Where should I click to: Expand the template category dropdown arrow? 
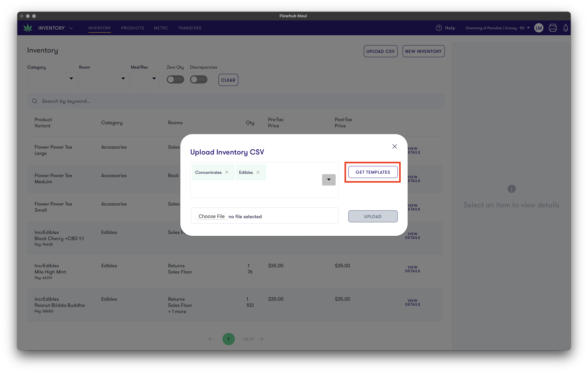tap(329, 180)
